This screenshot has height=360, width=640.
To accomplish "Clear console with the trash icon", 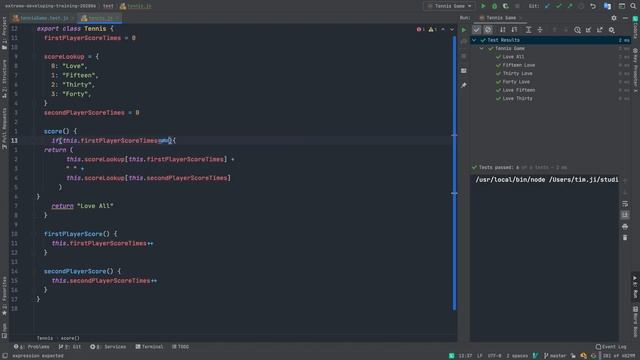I will pos(625,238).
